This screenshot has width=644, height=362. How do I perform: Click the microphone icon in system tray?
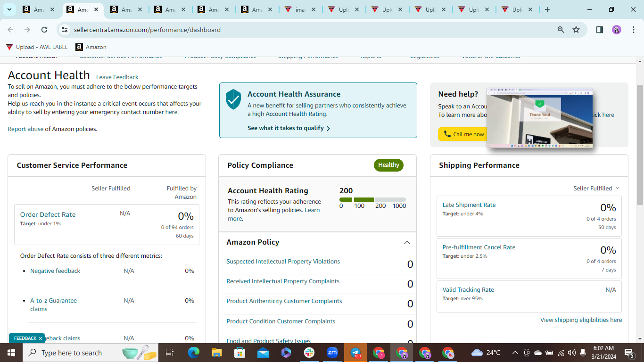coord(583,353)
